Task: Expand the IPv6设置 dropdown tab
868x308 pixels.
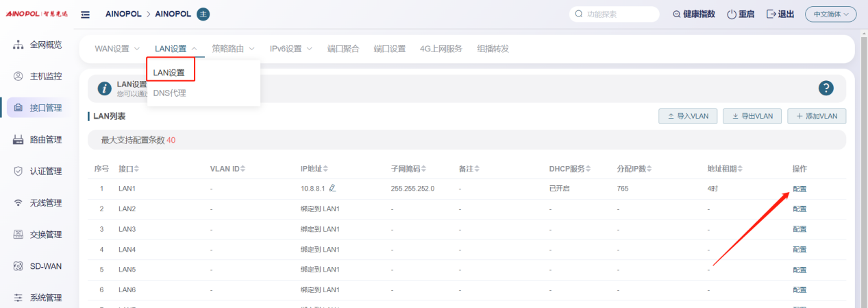Action: pos(290,49)
